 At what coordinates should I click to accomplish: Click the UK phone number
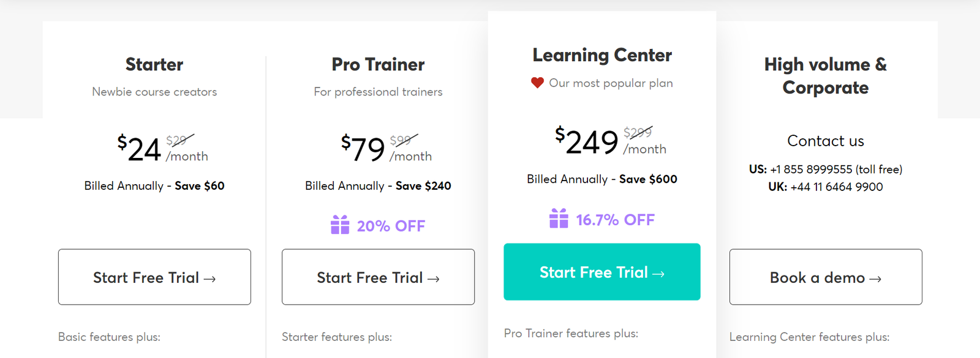[x=836, y=187]
